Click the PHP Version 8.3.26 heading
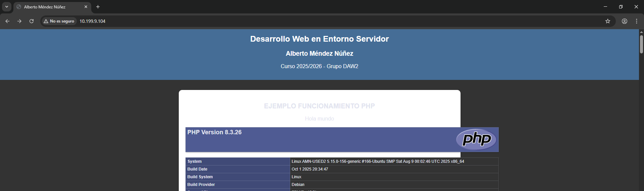The image size is (644, 191). click(215, 132)
